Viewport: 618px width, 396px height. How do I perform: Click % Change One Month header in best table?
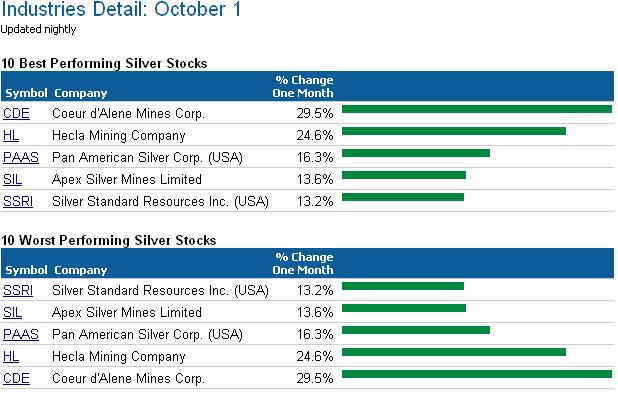pyautogui.click(x=303, y=87)
